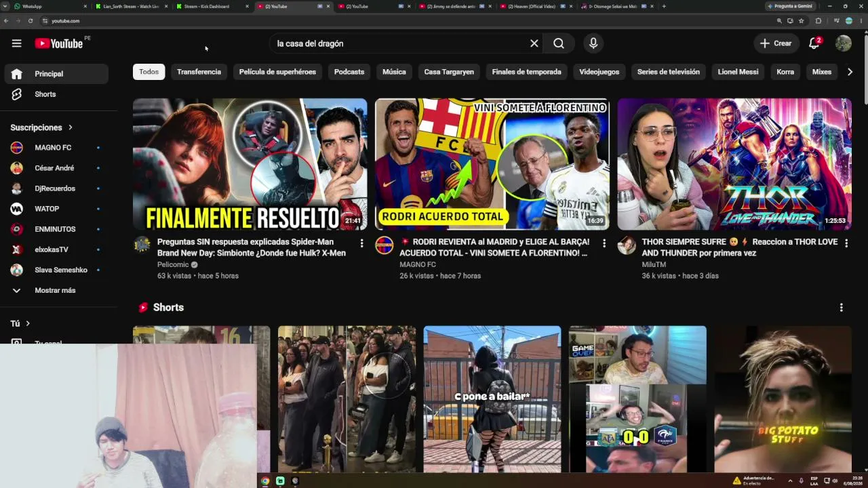The image size is (868, 488).
Task: Filter by the Korra chip
Action: click(x=785, y=72)
